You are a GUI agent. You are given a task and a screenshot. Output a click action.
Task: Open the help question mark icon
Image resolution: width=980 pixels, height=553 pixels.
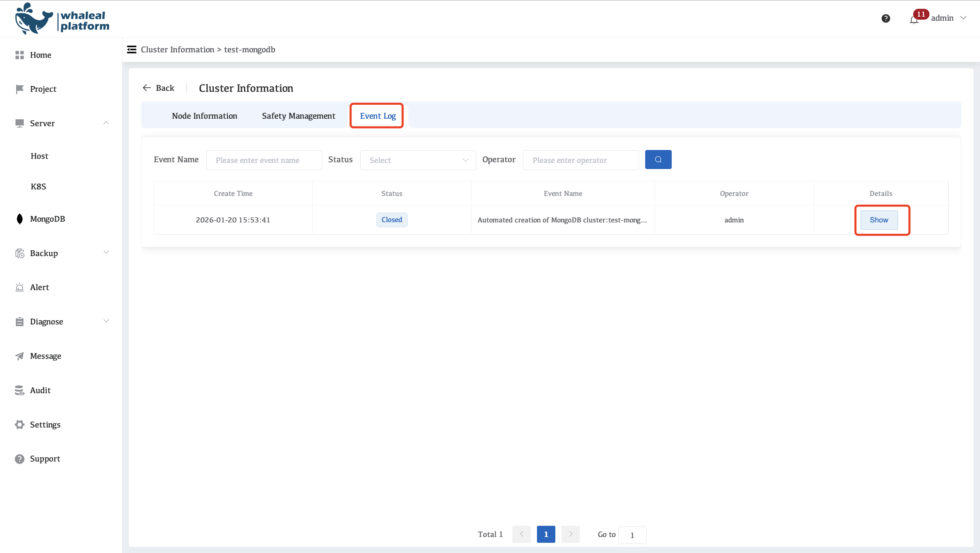tap(885, 18)
